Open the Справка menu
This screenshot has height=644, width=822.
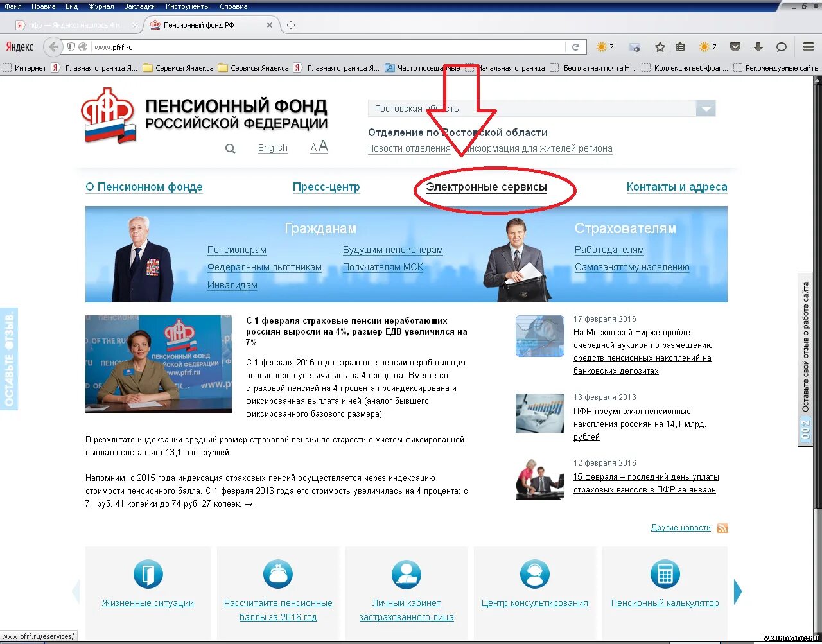point(233,6)
